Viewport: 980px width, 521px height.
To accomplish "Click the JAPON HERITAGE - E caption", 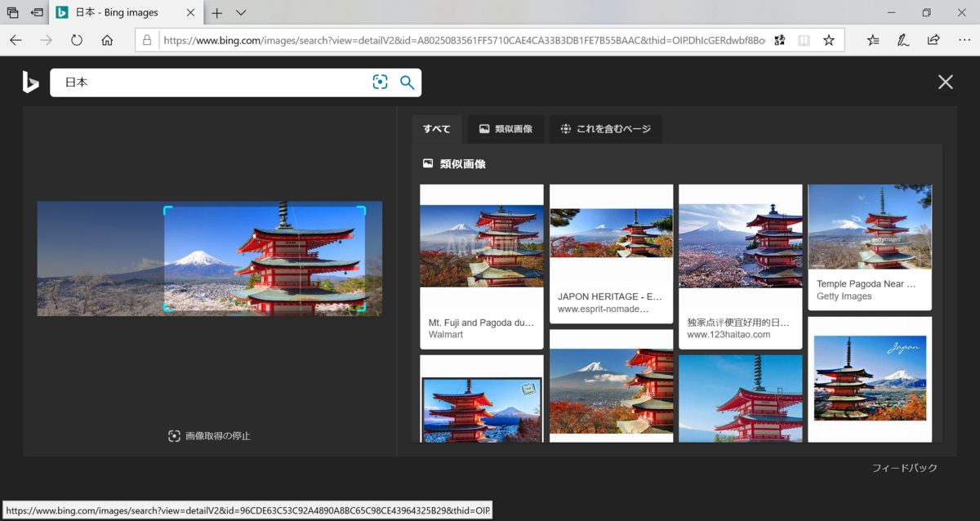I will click(x=610, y=297).
